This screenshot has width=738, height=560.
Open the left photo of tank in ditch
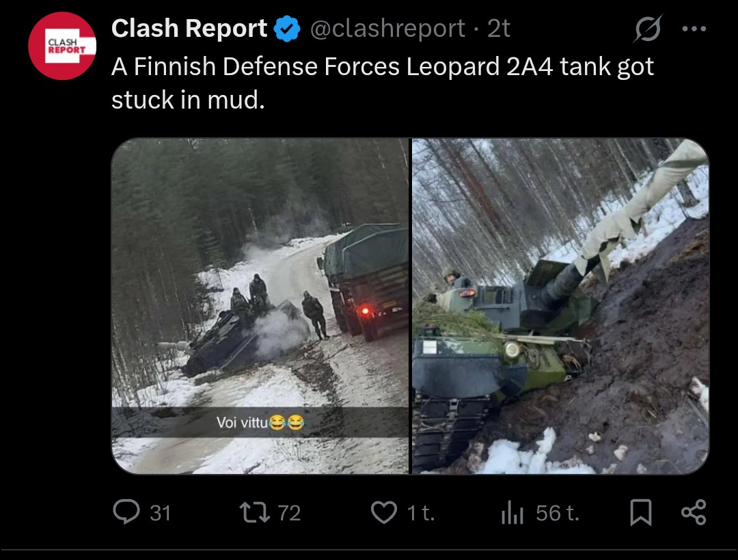[260, 306]
